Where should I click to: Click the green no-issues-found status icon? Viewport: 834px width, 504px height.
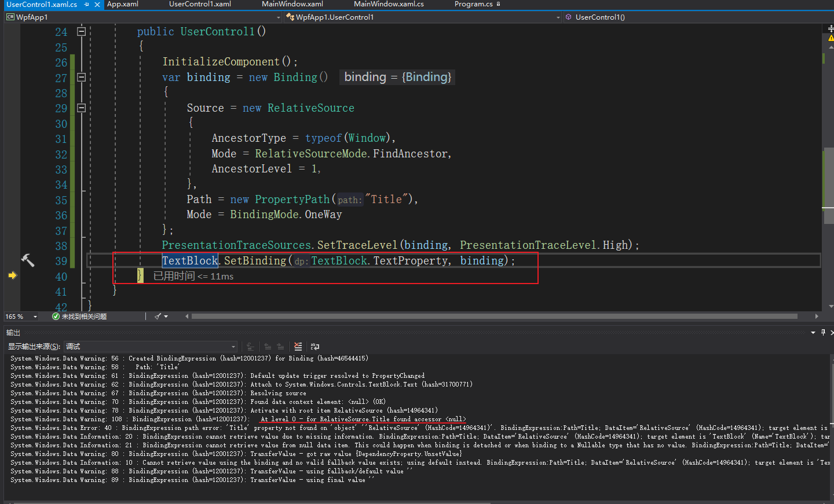tap(56, 317)
